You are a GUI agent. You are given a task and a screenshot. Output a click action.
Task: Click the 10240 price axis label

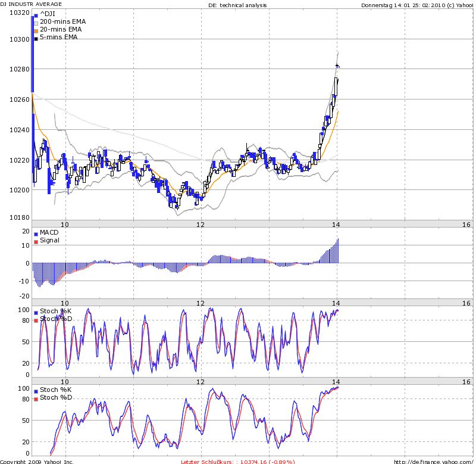click(20, 130)
